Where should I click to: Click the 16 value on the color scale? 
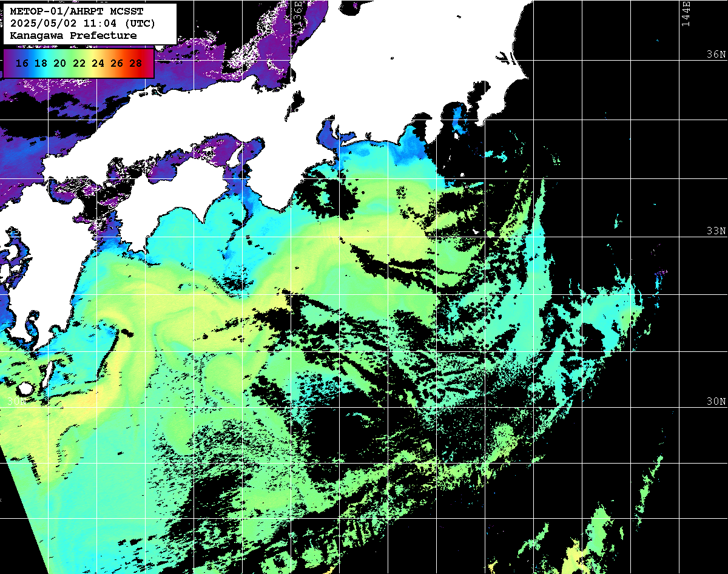pos(22,63)
